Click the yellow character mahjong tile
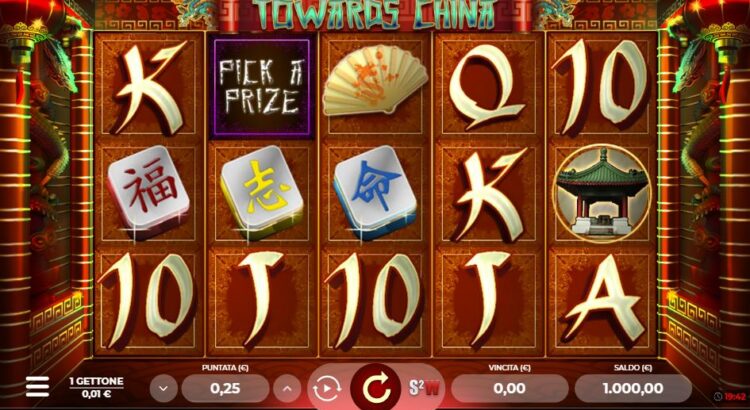This screenshot has width=750, height=410. click(262, 192)
